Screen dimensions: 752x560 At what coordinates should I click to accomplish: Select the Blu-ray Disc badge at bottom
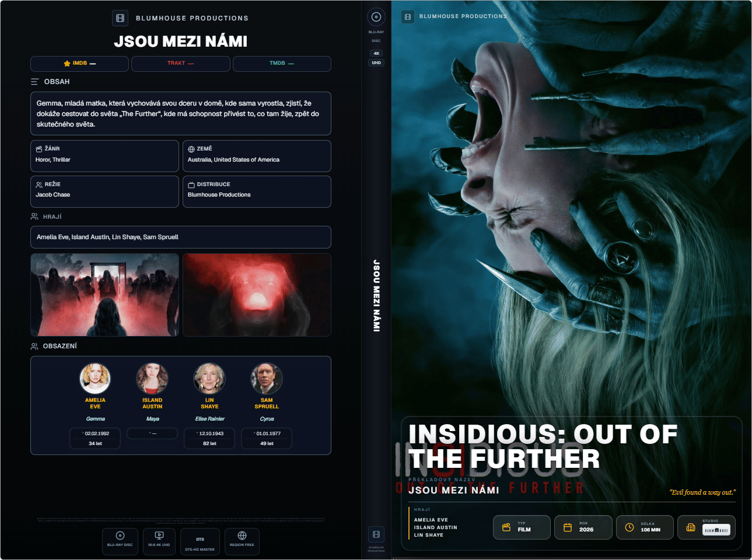tap(120, 542)
